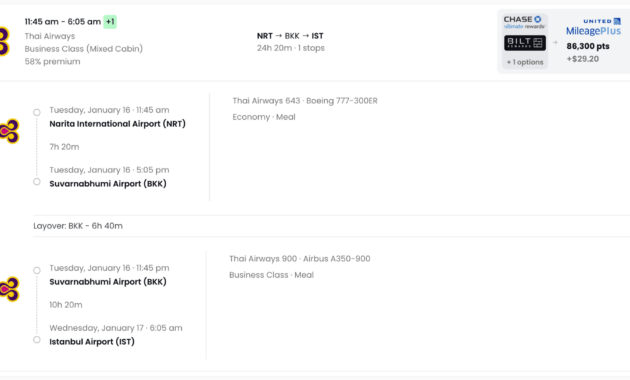The width and height of the screenshot is (630, 380).
Task: Click the arrow between Bilt and MileagePlus
Action: pos(555,42)
